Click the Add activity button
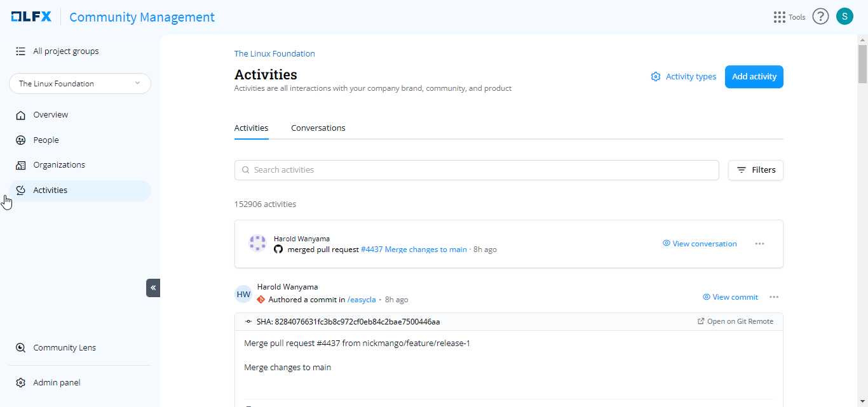The image size is (868, 407). click(754, 77)
